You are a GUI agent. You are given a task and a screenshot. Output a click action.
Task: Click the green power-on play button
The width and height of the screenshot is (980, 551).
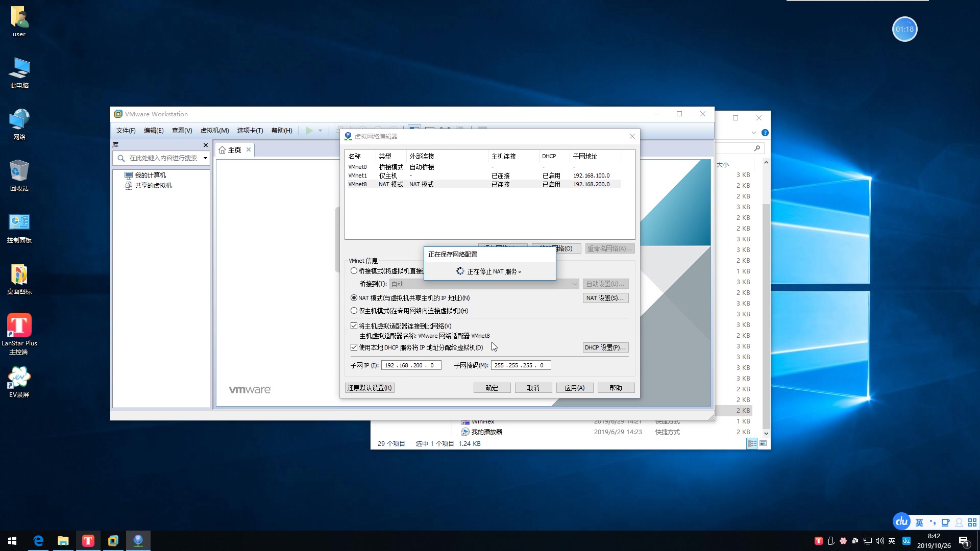pyautogui.click(x=309, y=131)
